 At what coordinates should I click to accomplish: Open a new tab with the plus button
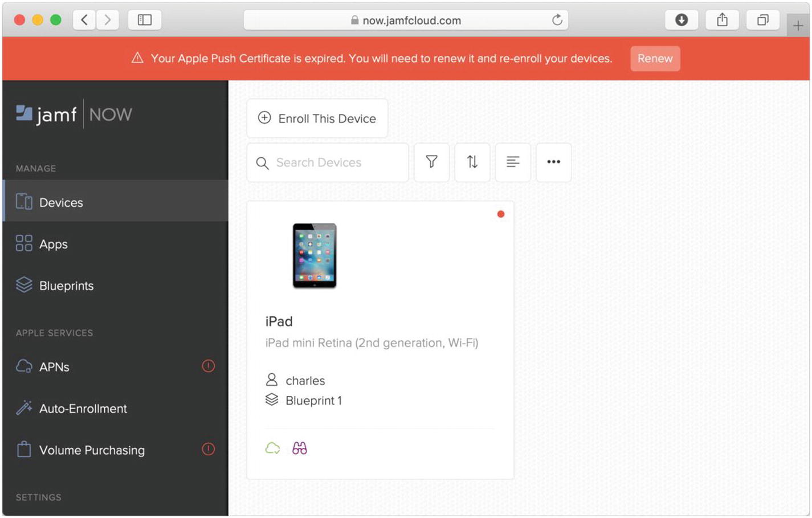click(798, 26)
